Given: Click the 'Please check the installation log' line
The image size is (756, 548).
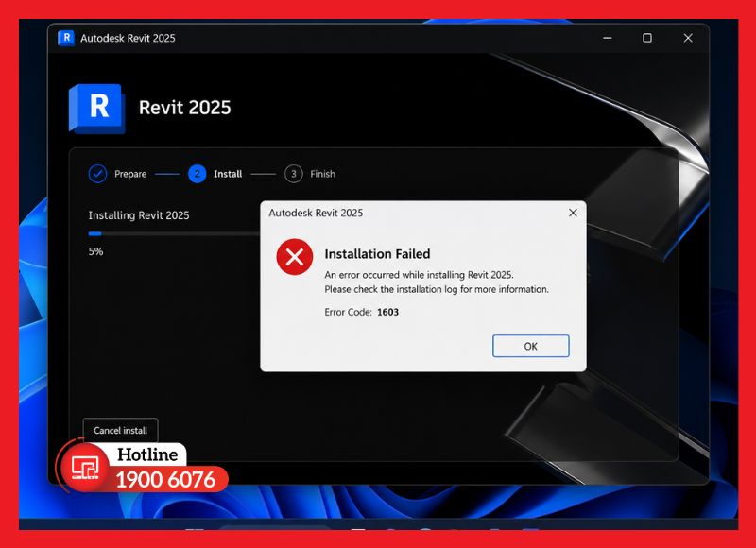Looking at the screenshot, I should tap(437, 289).
